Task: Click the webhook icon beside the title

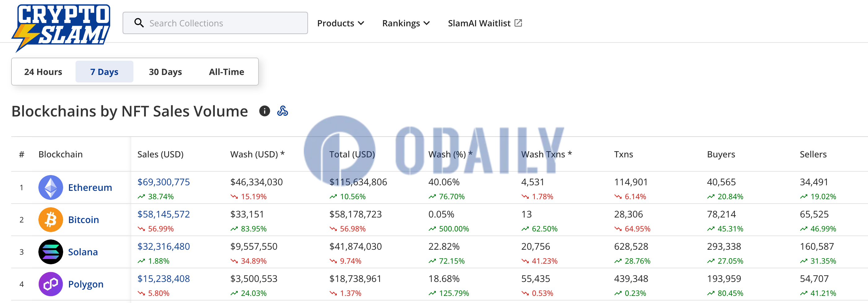Action: pyautogui.click(x=282, y=111)
